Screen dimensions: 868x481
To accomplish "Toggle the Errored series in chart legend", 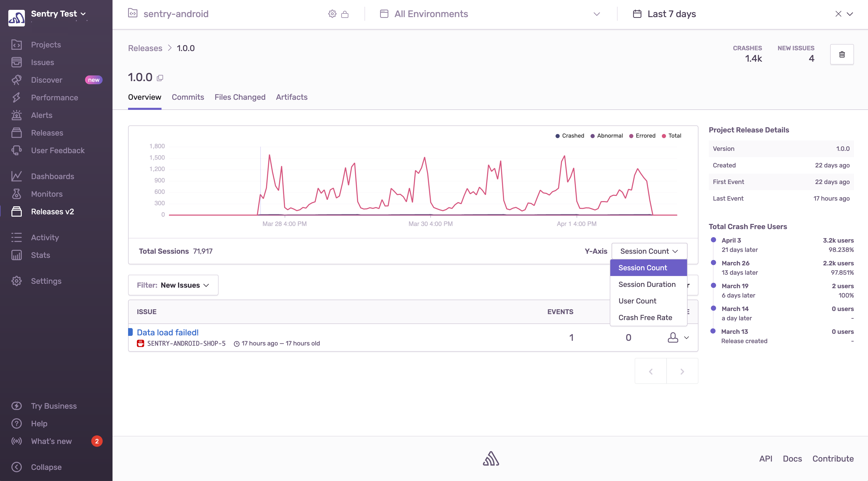I will click(642, 136).
